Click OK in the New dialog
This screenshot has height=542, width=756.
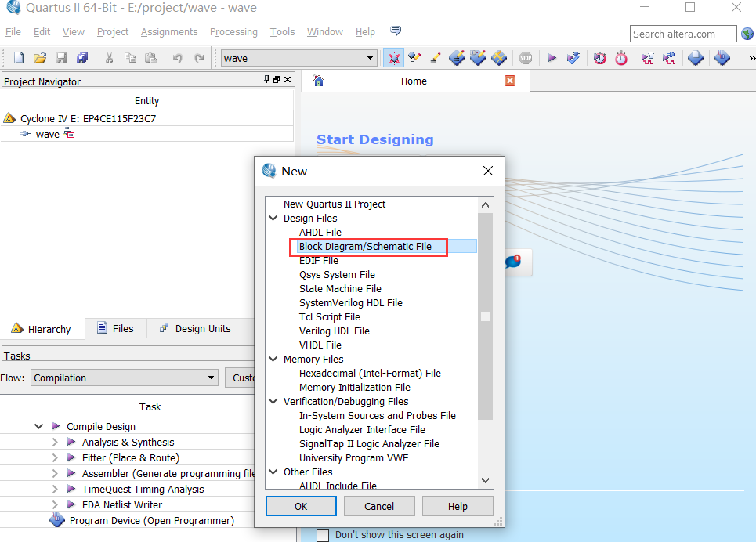point(301,506)
